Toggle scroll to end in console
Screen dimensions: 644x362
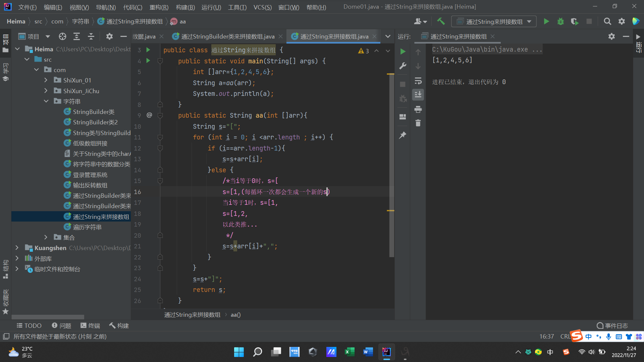[x=418, y=95]
